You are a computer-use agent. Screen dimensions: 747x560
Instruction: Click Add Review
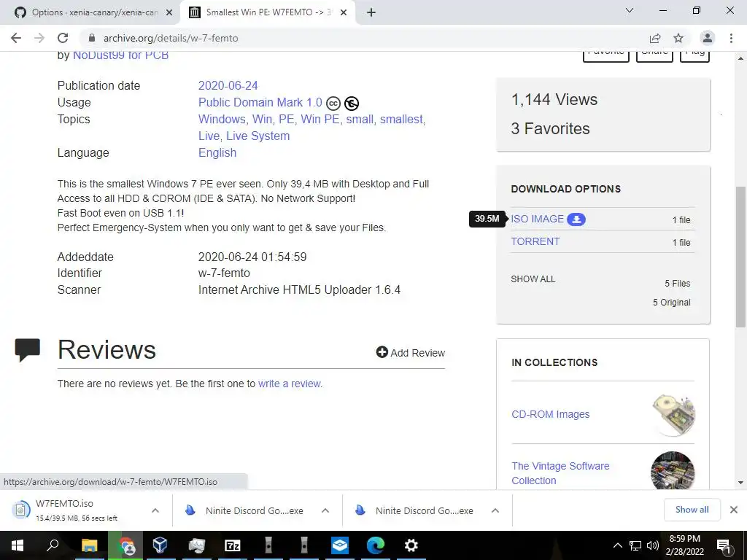click(x=410, y=353)
